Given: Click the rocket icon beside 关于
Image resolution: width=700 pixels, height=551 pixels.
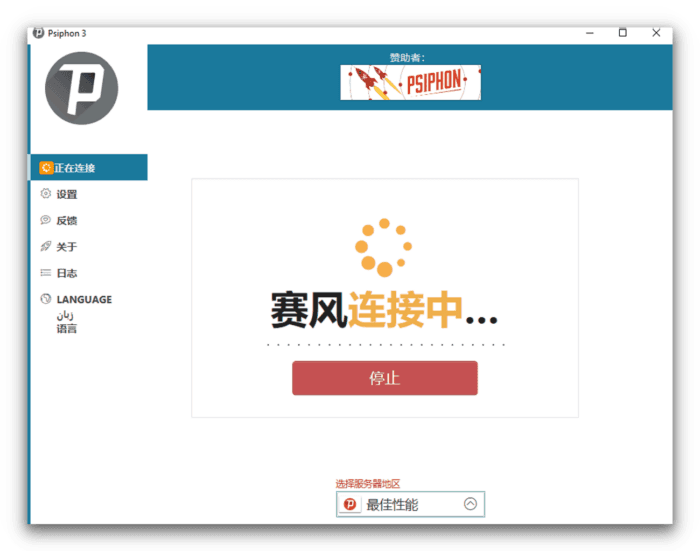Looking at the screenshot, I should tap(45, 246).
